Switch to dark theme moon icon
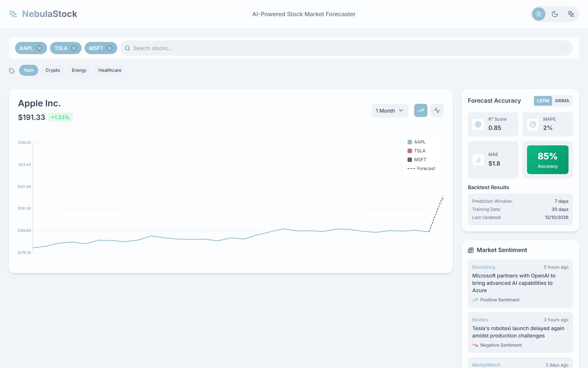Screen dimensions: 588x368 click(x=555, y=14)
